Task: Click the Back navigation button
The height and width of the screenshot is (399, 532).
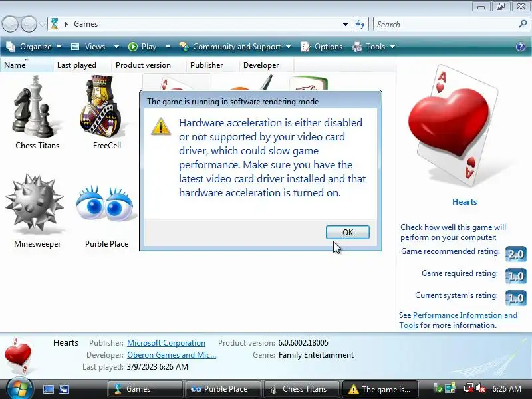Action: [10, 25]
